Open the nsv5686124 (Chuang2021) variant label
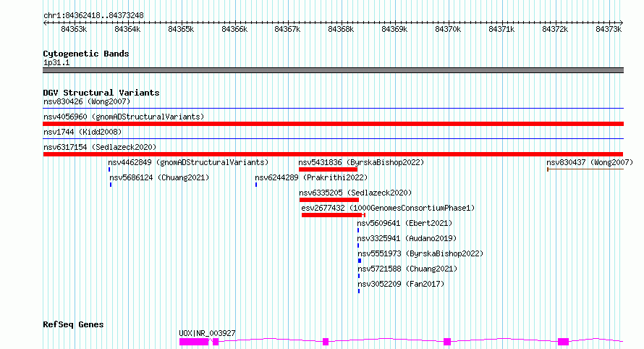Image resolution: width=644 pixels, height=349 pixels. (159, 177)
